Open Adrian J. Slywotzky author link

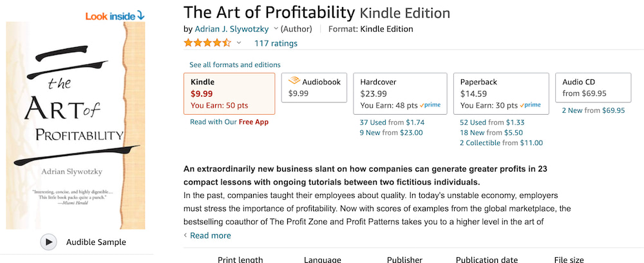click(x=232, y=28)
